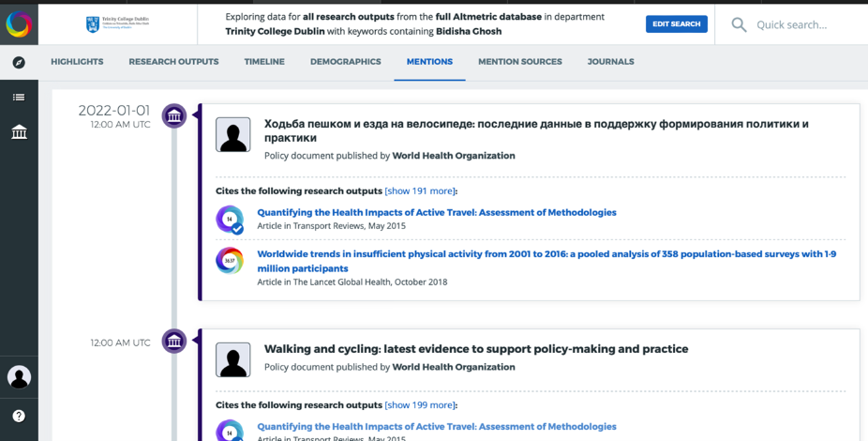Focus the Quick search input field
The image size is (868, 441).
pos(792,24)
